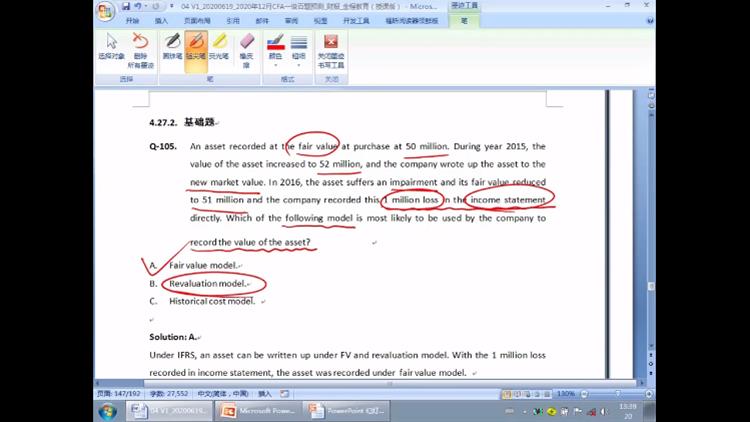This screenshot has width=750, height=422.
Task: Go to next page browse button
Action: click(x=651, y=373)
